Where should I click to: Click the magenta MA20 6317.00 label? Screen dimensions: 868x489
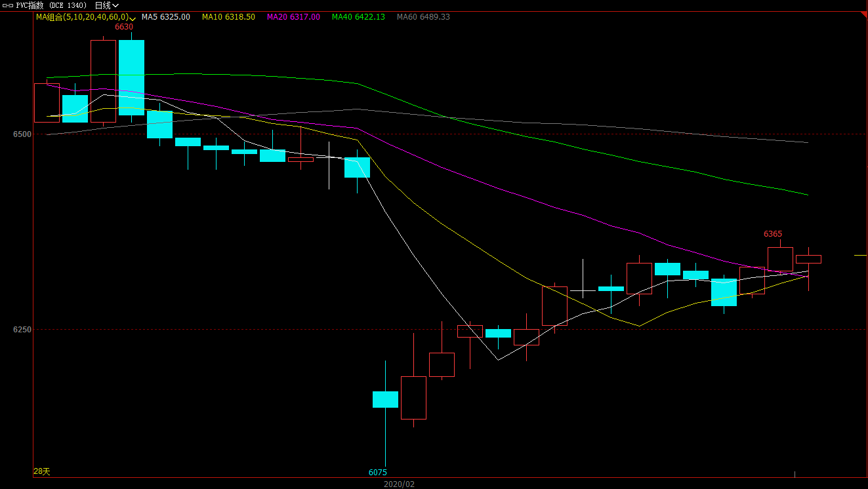pyautogui.click(x=293, y=17)
